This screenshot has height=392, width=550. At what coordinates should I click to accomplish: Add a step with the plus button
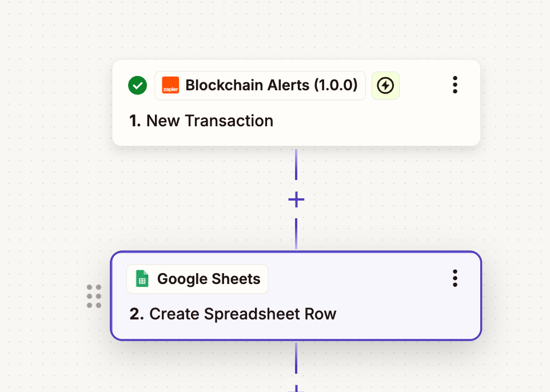click(x=296, y=200)
